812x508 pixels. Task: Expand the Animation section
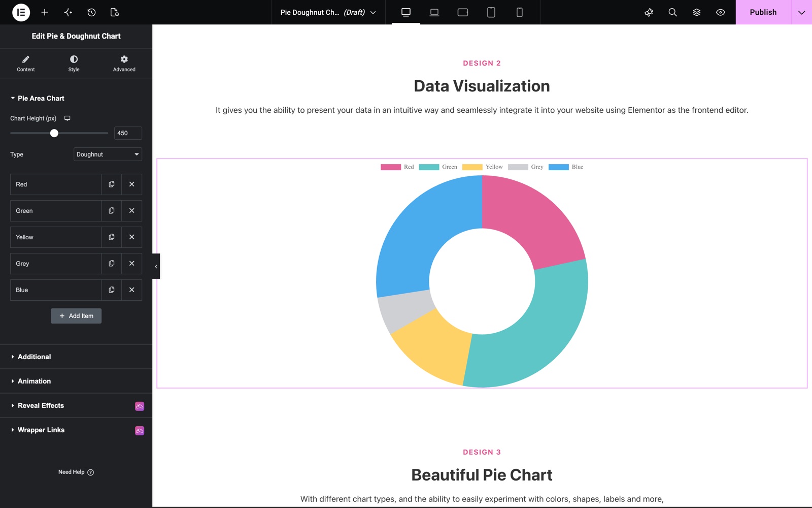pyautogui.click(x=76, y=381)
